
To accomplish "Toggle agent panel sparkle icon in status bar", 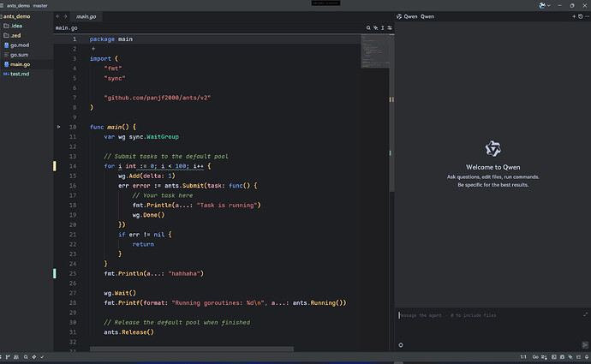I will 570,357.
